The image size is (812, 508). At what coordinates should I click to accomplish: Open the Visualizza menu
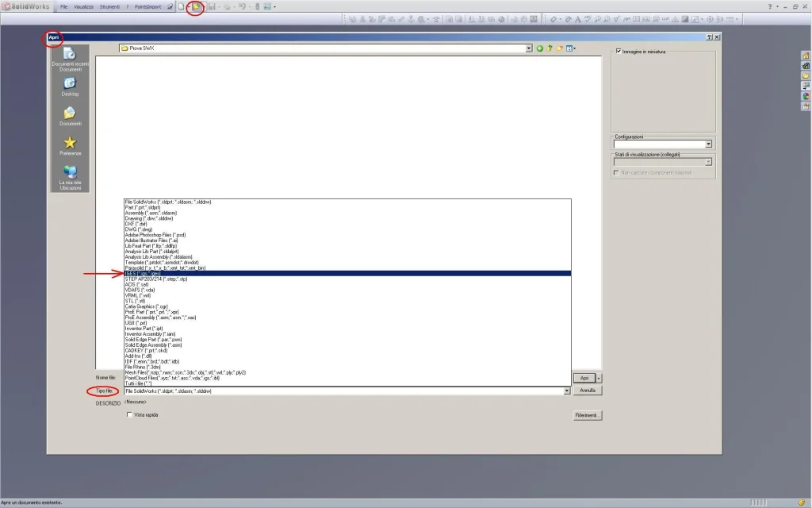83,6
